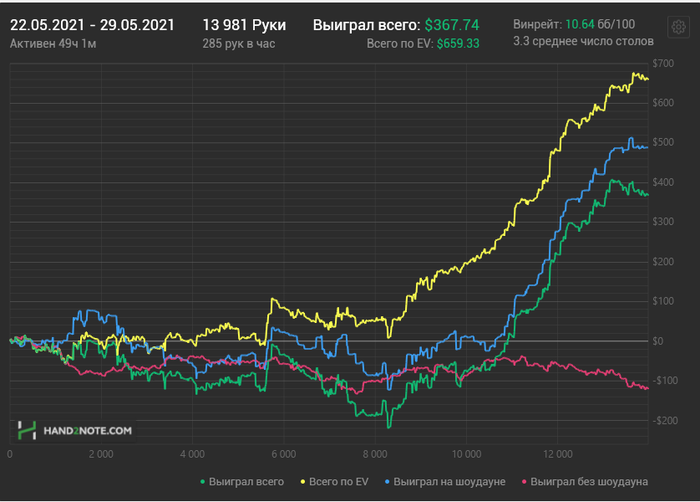Screen dimensions: 700x502
Task: Click the total winnings value $367.74
Action: 452,25
